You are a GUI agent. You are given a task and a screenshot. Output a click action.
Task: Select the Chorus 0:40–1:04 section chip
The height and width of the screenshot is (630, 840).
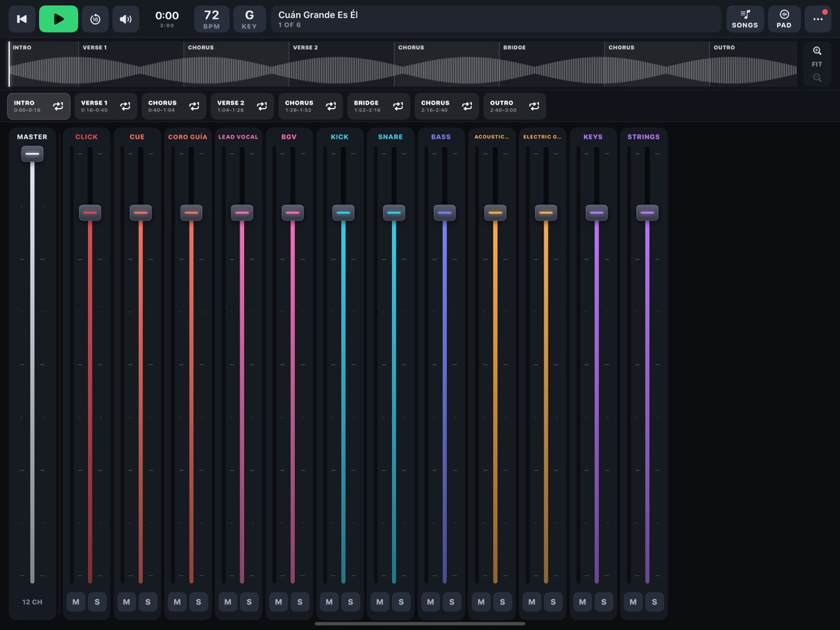tap(174, 106)
